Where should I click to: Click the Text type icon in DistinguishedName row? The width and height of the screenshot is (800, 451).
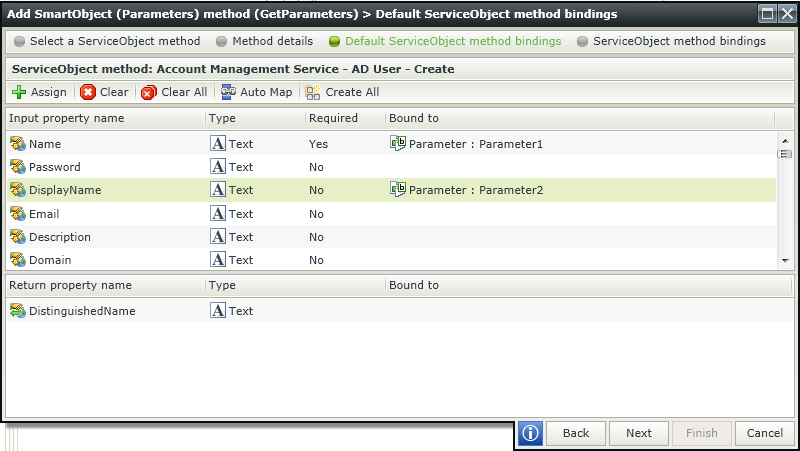click(218, 310)
